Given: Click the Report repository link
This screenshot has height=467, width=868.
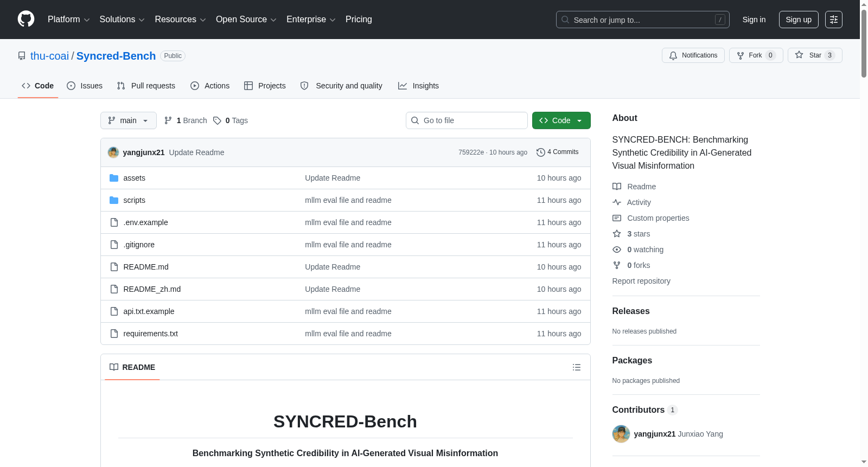Looking at the screenshot, I should click(x=641, y=281).
